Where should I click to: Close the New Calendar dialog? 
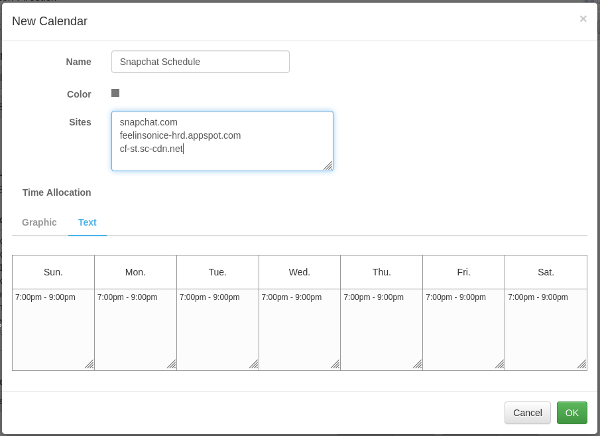[x=583, y=18]
